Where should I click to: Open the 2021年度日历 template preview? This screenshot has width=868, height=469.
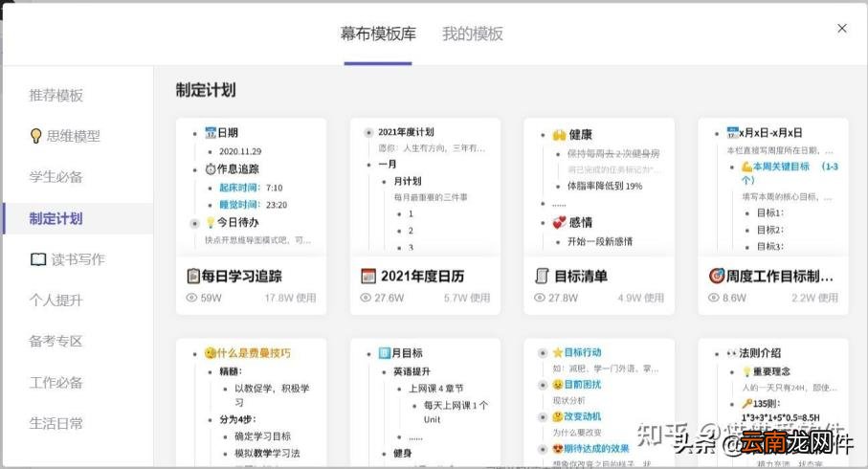pos(425,188)
